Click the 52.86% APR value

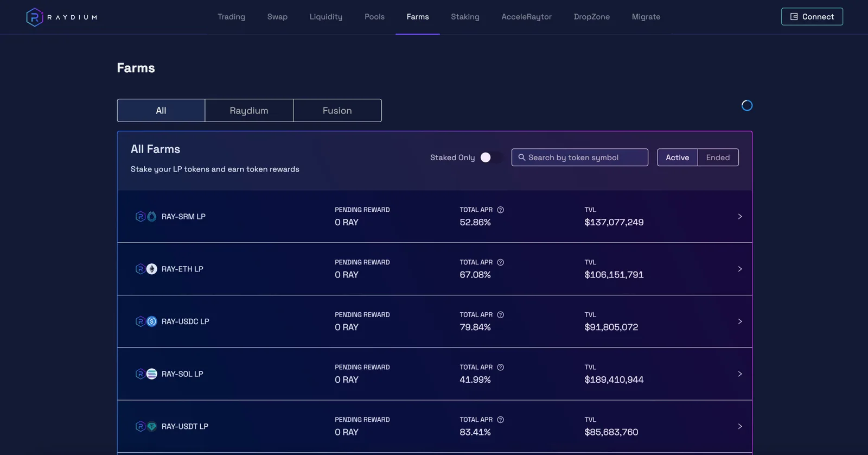point(475,223)
